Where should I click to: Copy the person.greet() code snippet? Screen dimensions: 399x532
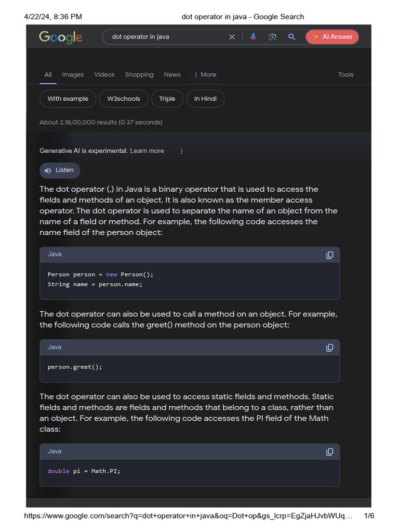coord(329,348)
